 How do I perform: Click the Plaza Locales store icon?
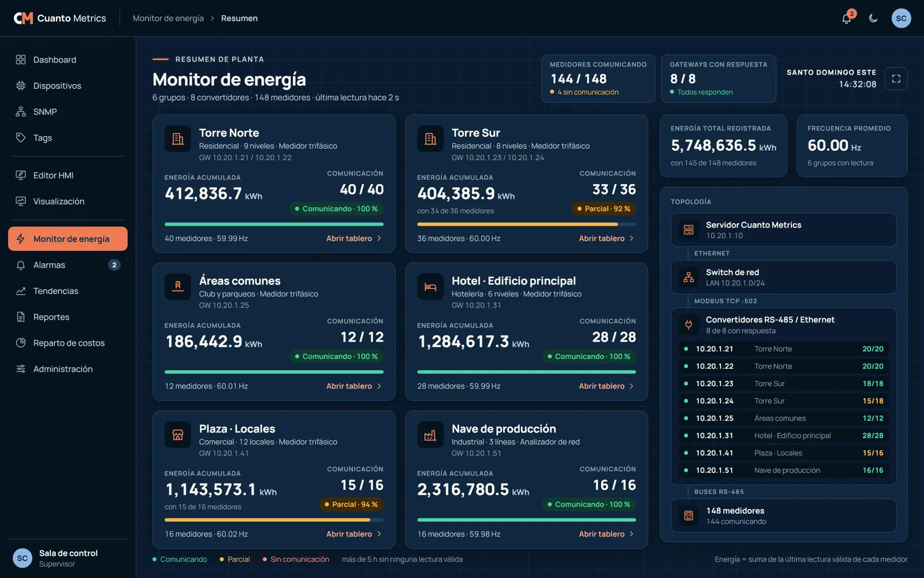tap(178, 435)
